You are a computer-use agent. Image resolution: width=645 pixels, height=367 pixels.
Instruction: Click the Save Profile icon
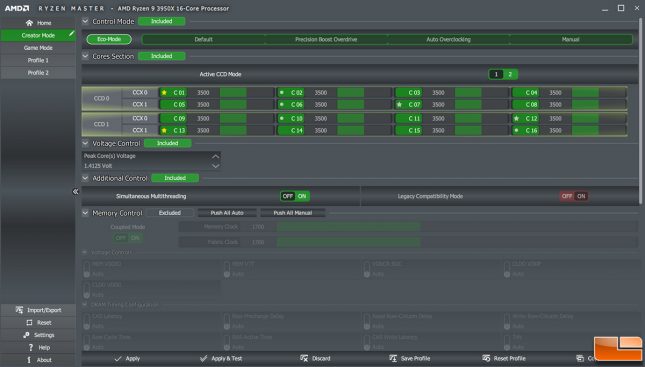tap(393, 358)
